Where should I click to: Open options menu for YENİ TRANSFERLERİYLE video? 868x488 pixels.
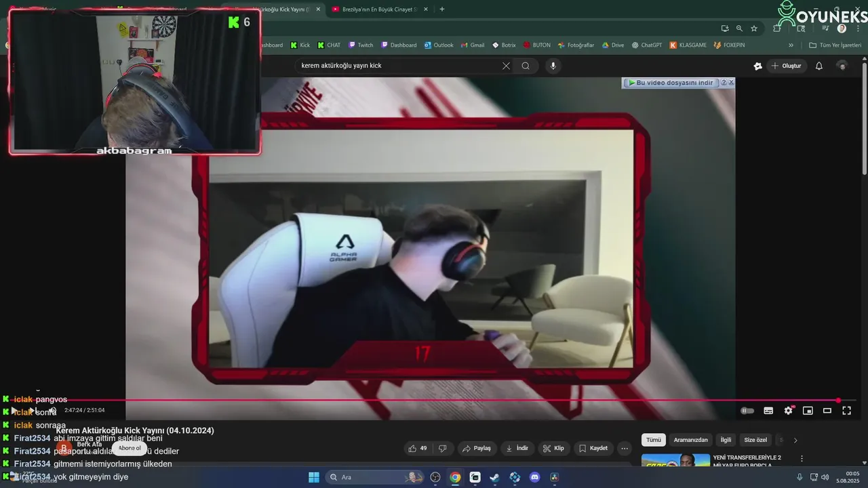(802, 459)
